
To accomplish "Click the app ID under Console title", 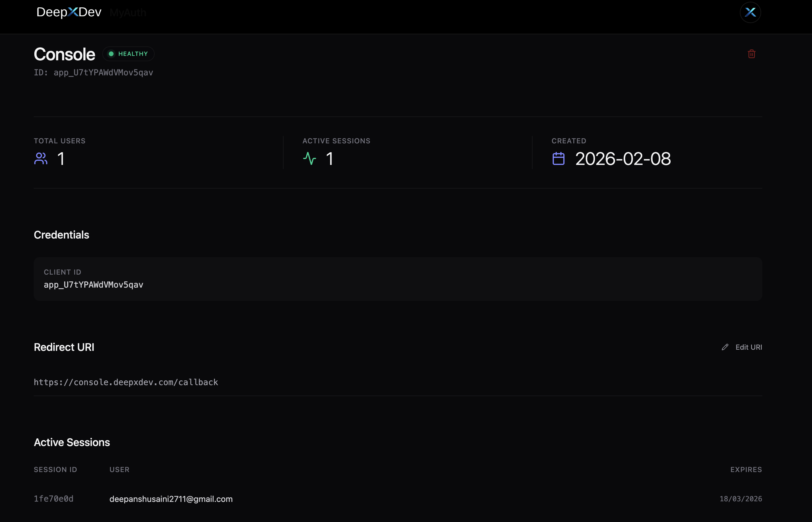I will (93, 72).
